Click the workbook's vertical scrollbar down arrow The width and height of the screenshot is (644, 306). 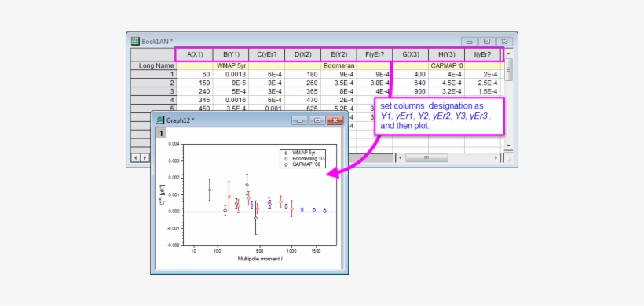[508, 146]
